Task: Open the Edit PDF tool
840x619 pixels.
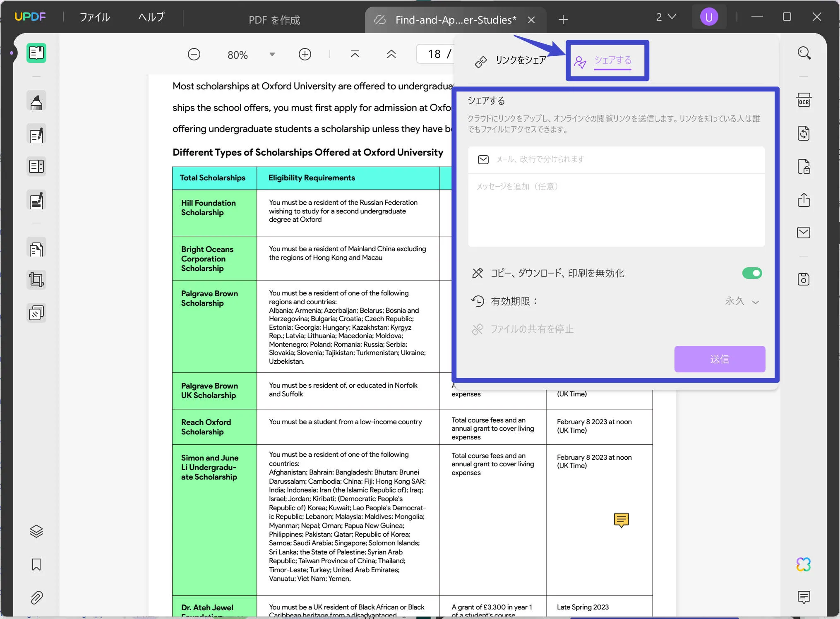Action: [x=36, y=134]
